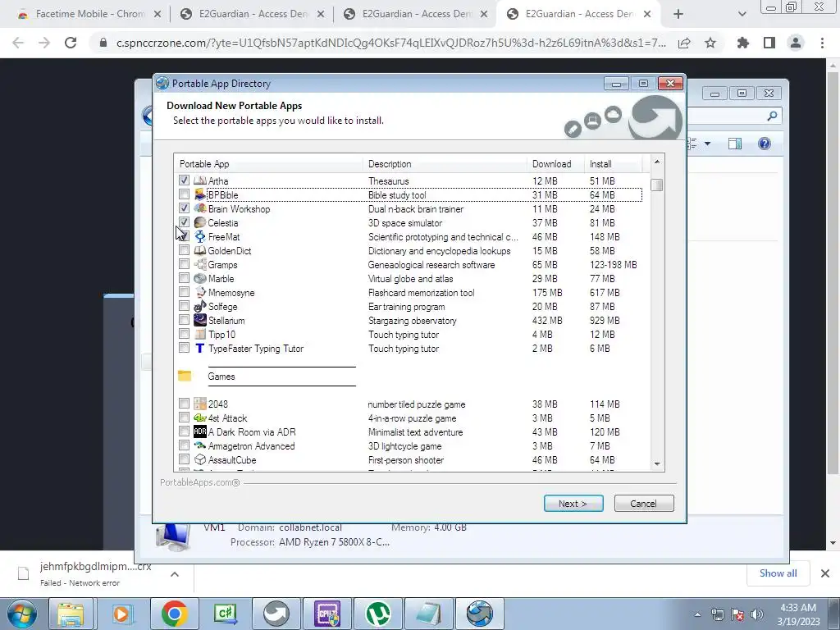Click the app list scroll down arrow

coord(657,464)
